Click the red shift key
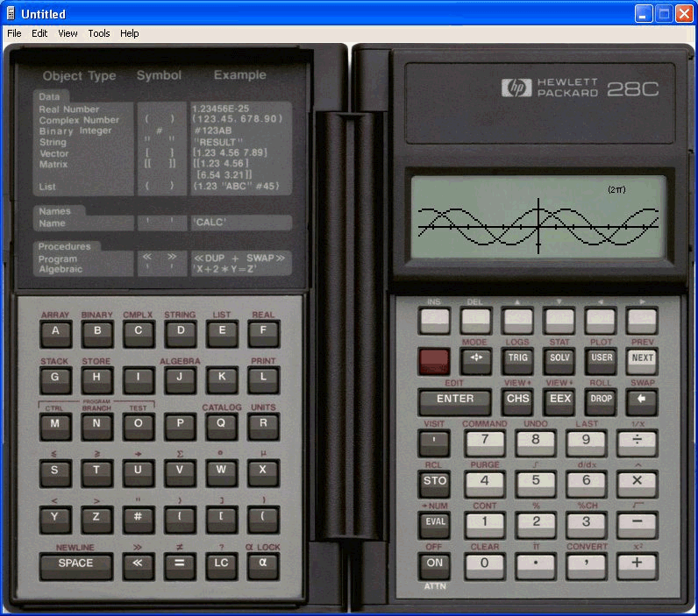The width and height of the screenshot is (698, 616). [x=434, y=361]
